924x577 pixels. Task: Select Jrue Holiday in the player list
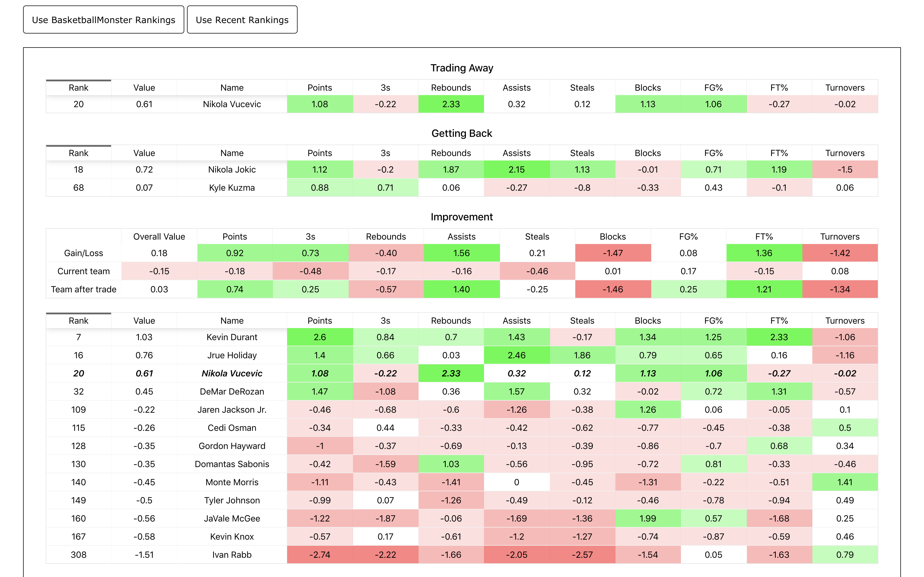coord(231,355)
